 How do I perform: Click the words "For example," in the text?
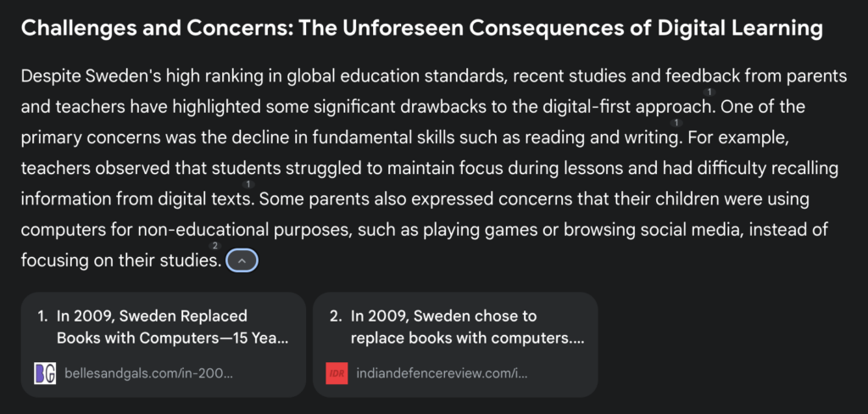pyautogui.click(x=738, y=138)
